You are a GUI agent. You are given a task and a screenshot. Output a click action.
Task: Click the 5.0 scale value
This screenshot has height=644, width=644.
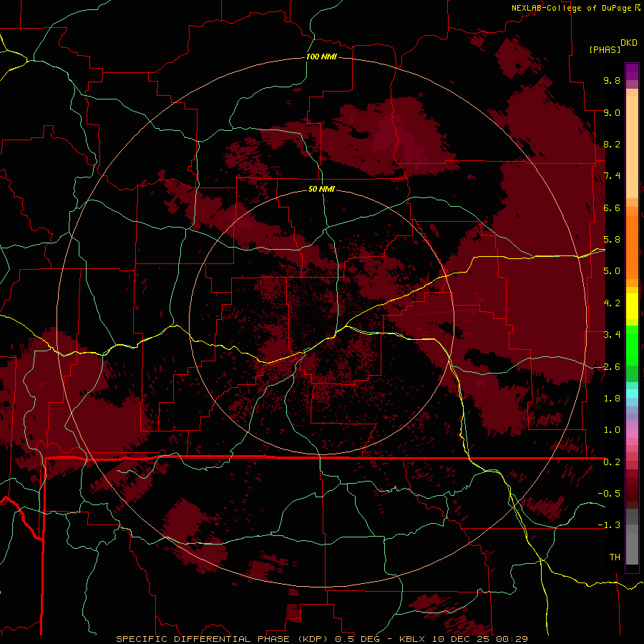[612, 271]
